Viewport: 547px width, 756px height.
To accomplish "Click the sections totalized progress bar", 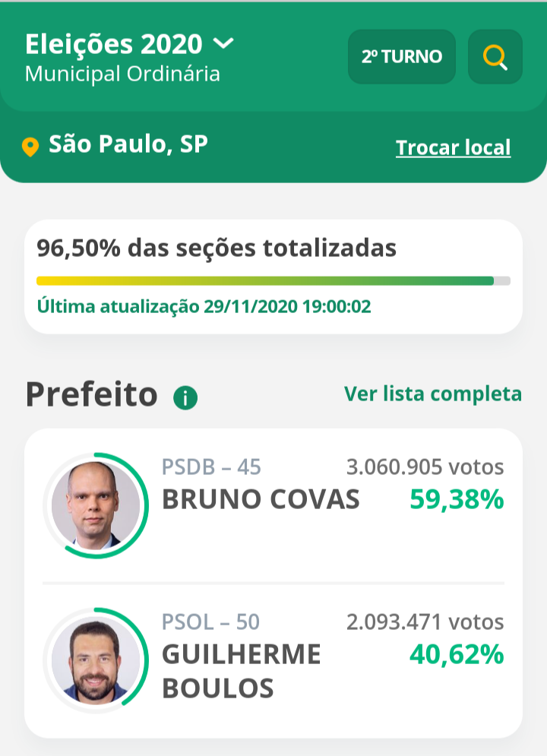I will point(273,280).
